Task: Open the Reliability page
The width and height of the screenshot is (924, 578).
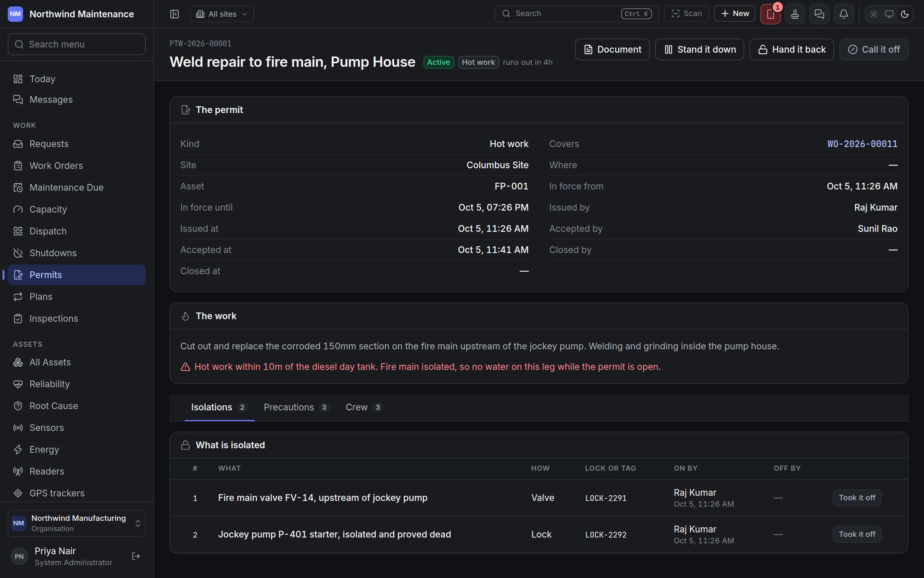Action: pyautogui.click(x=76, y=384)
